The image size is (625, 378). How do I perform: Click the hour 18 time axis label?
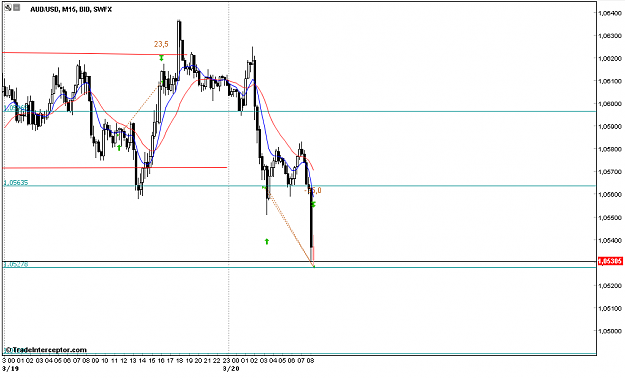pos(179,361)
